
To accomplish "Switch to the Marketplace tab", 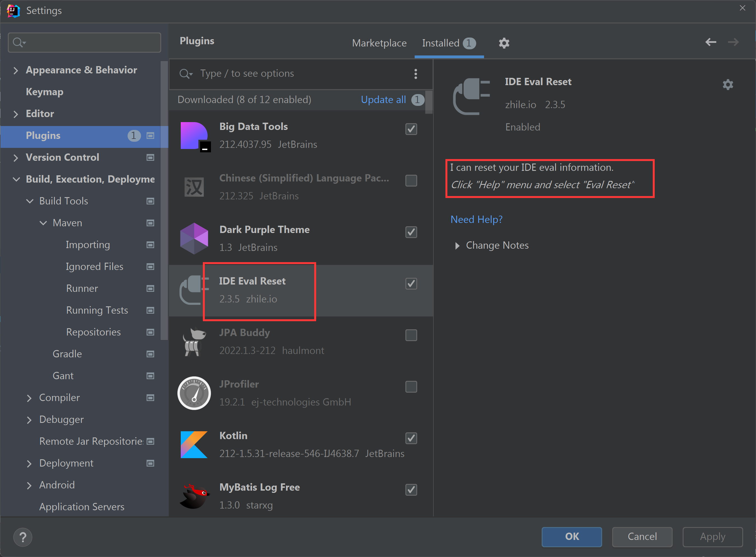I will click(379, 43).
